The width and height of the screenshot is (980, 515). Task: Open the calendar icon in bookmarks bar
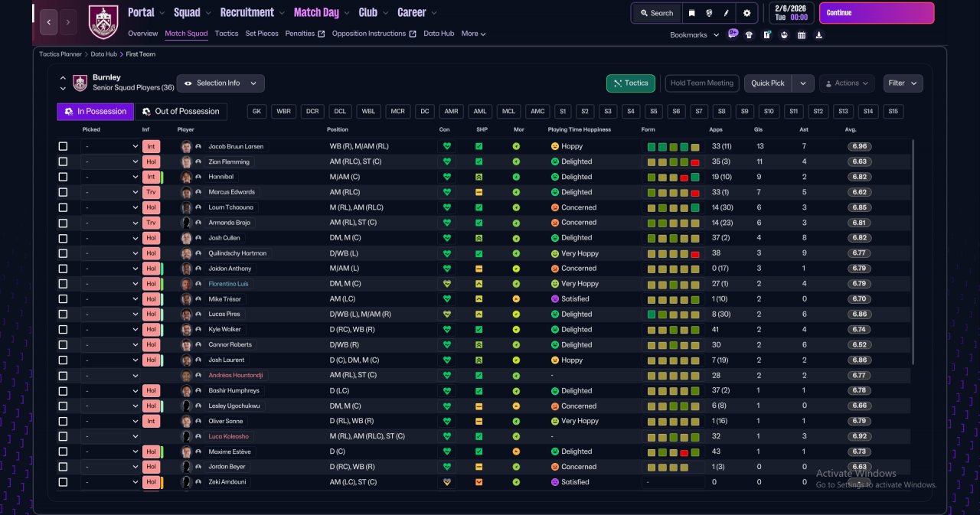click(802, 34)
